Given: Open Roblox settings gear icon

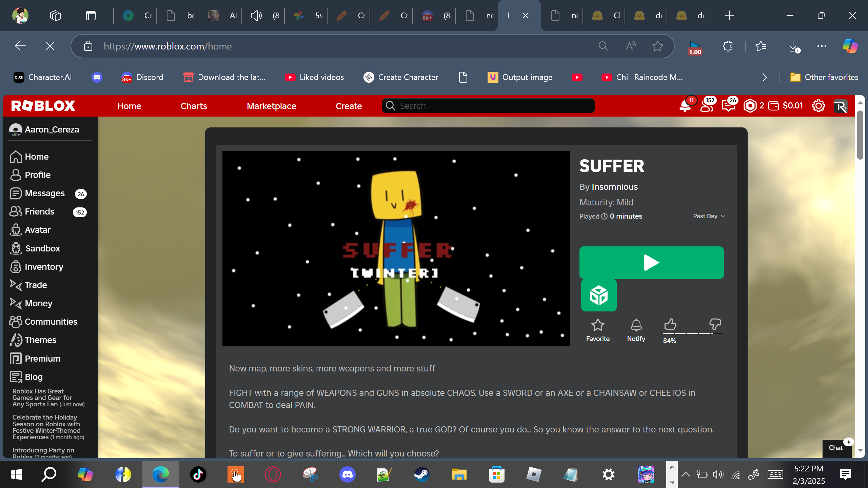Looking at the screenshot, I should (818, 106).
